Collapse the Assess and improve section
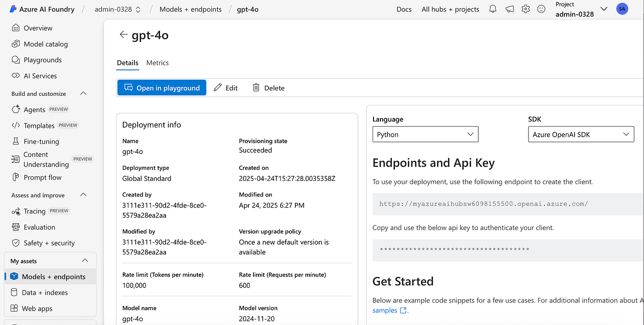644x325 pixels. [83, 195]
